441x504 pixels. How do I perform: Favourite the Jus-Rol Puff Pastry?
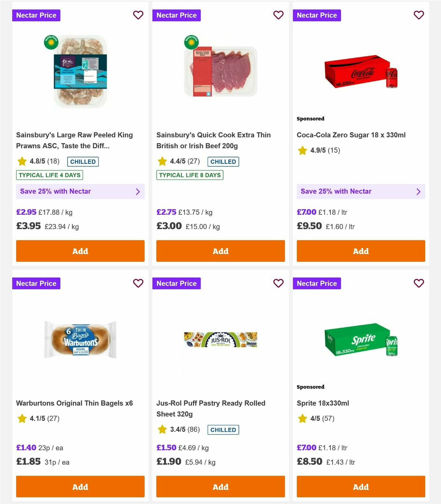[279, 283]
